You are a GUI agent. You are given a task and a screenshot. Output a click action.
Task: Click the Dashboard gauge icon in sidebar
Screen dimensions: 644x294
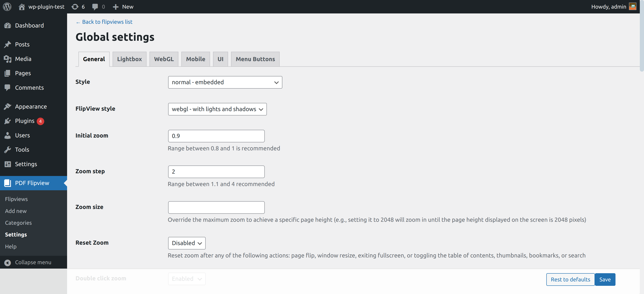click(8, 26)
